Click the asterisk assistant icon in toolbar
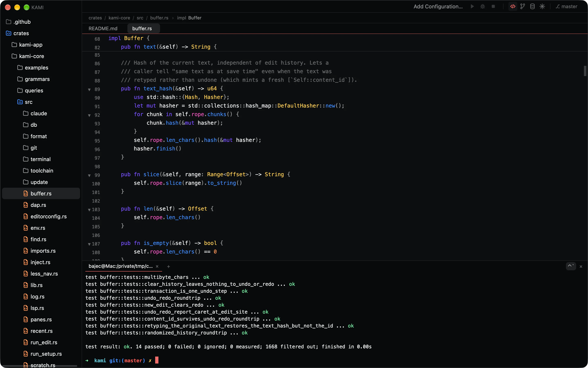Image resolution: width=588 pixels, height=368 pixels. pos(542,7)
